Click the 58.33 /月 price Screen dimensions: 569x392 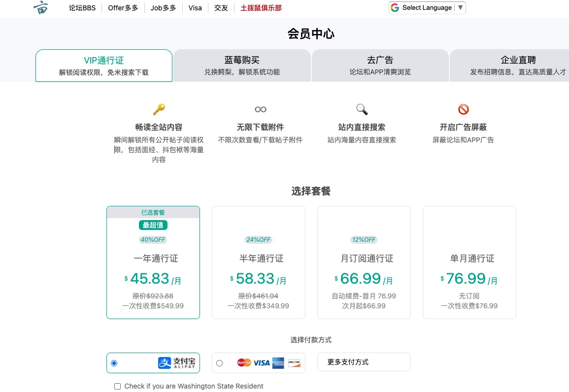[x=258, y=279]
